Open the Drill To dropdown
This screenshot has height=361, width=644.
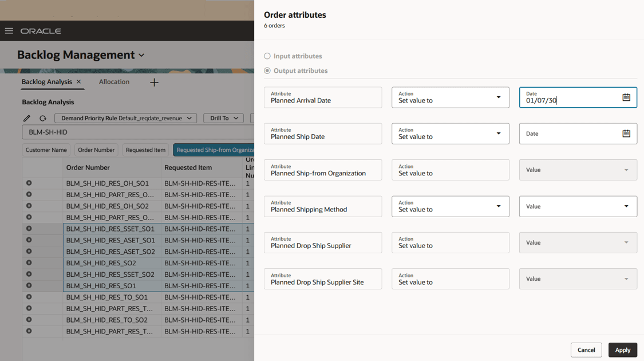(224, 119)
